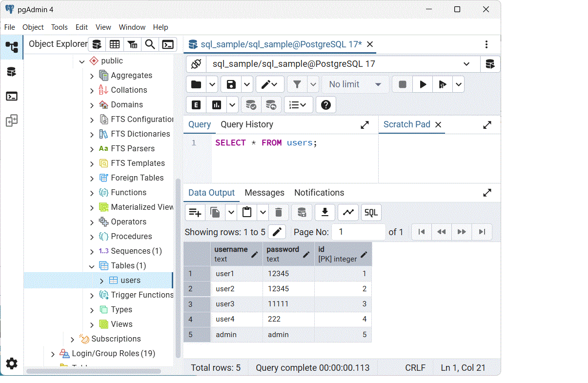
Task: Click the Page No input field
Action: 358,232
